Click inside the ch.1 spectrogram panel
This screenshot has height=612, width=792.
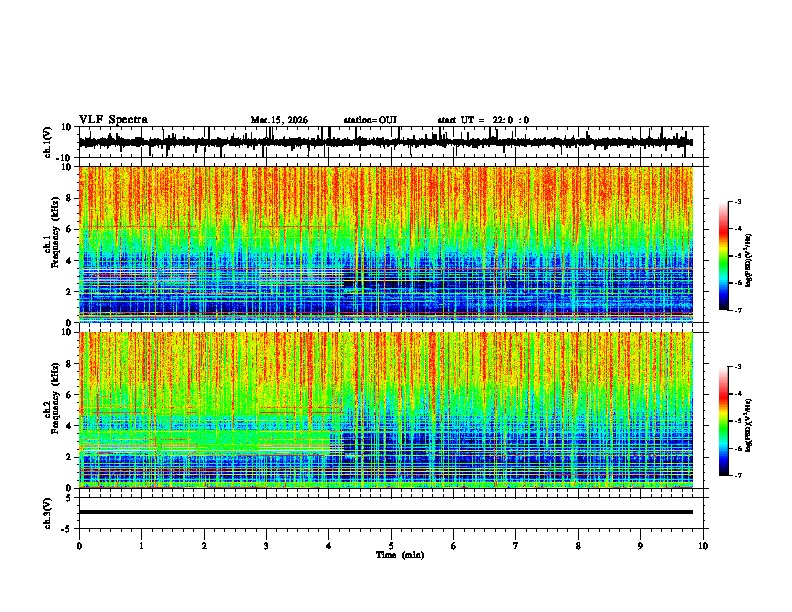(385, 244)
